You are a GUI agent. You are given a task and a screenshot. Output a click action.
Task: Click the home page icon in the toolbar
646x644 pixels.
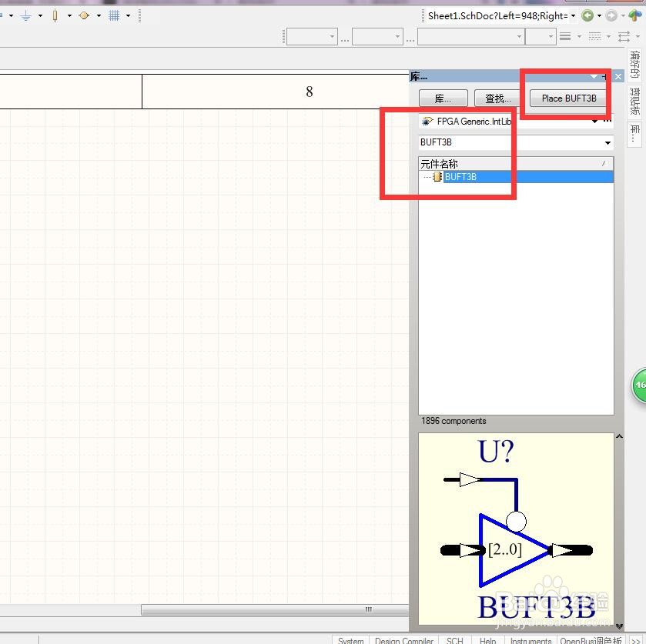pos(635,15)
